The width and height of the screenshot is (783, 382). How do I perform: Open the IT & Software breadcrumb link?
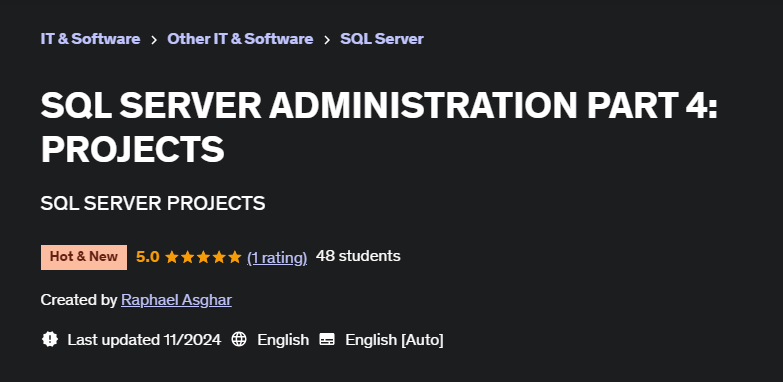click(90, 39)
